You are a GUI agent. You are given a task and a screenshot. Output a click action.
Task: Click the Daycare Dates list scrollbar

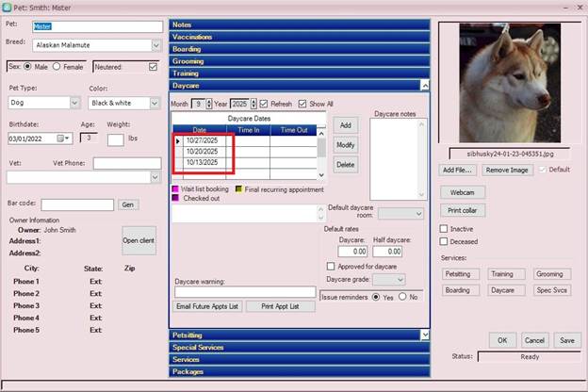point(321,155)
